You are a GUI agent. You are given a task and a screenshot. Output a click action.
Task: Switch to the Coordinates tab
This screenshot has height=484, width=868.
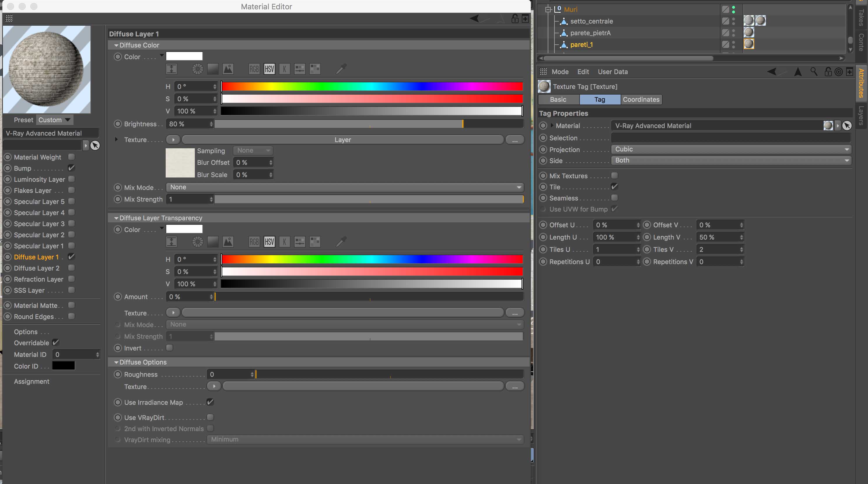641,100
